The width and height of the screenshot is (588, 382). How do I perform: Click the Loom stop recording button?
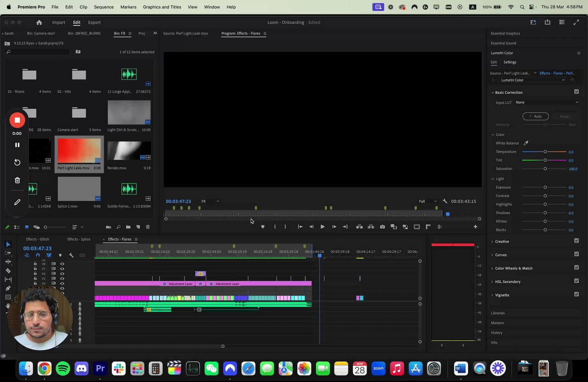tap(17, 120)
